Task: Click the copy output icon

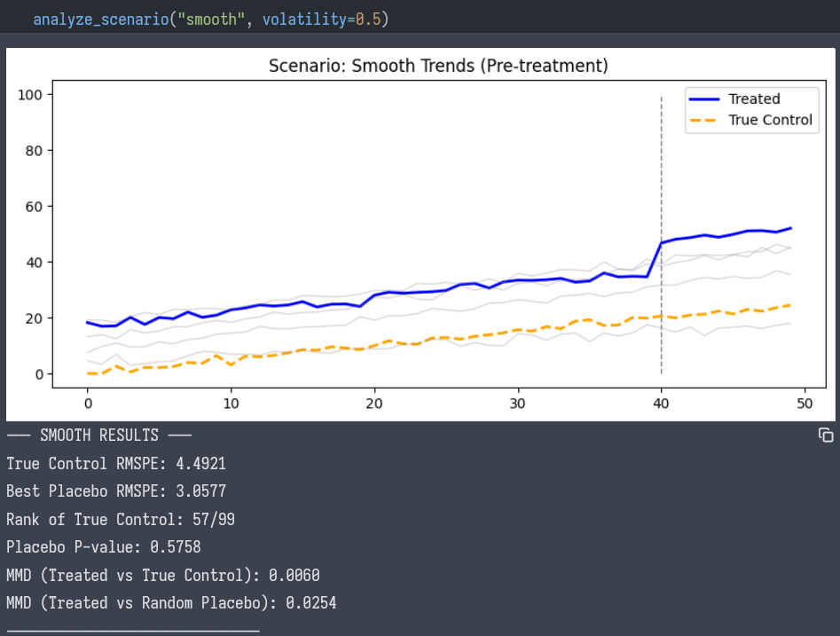Action: click(x=826, y=435)
